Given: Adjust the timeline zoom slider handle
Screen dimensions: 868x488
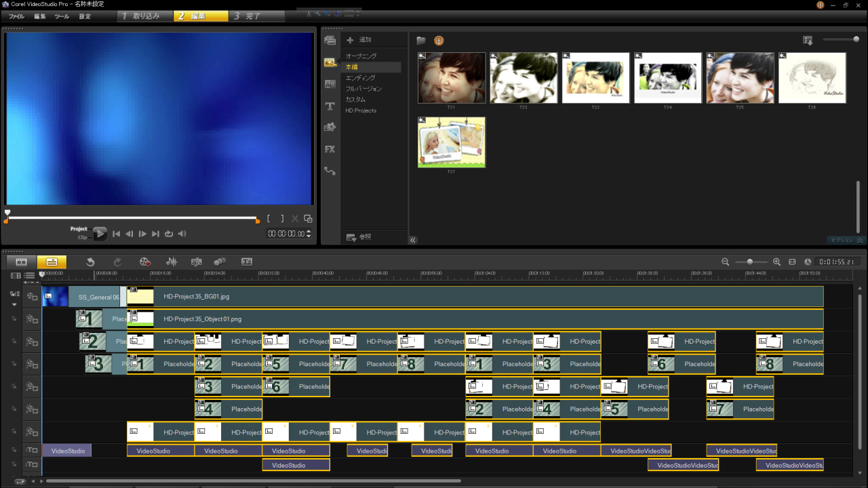Looking at the screenshot, I should tap(749, 262).
